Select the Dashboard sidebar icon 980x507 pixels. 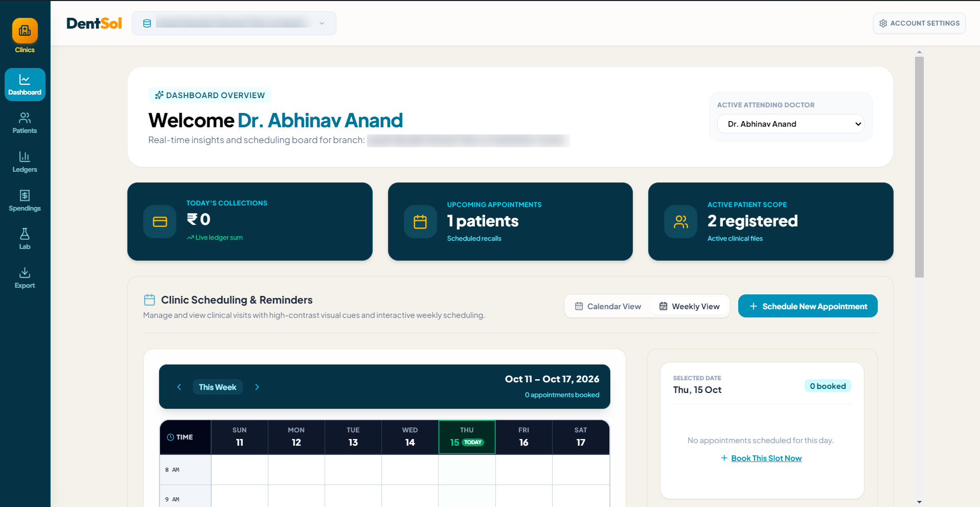(25, 84)
